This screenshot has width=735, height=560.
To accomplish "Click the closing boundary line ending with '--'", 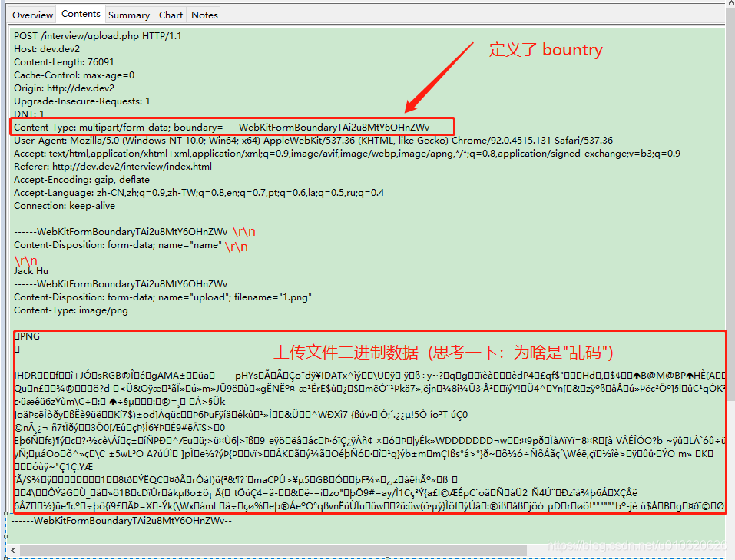I will point(122,521).
